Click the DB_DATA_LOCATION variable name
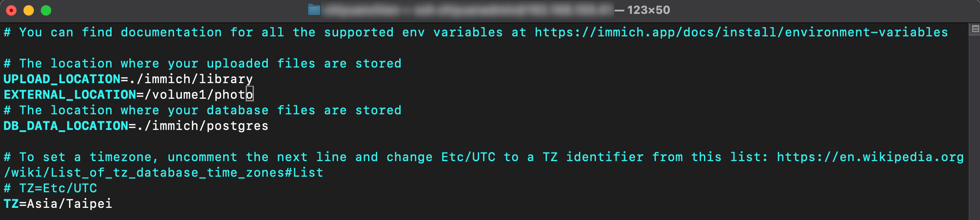 tap(66, 126)
